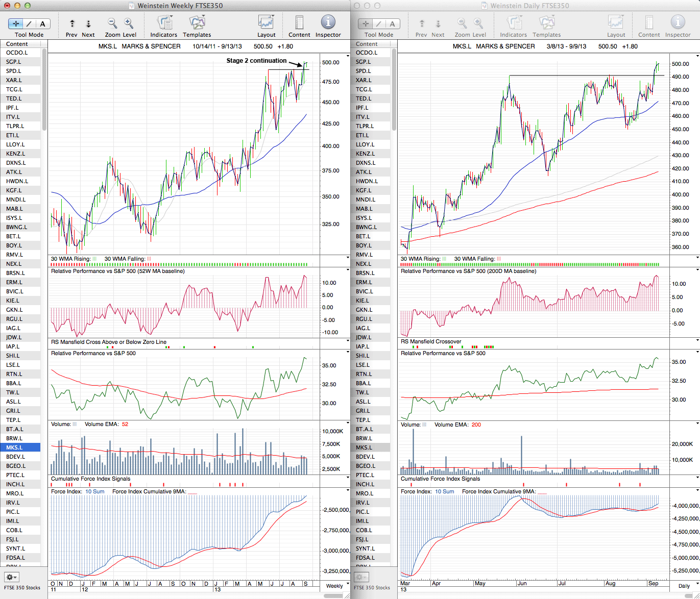Image resolution: width=700 pixels, height=599 pixels.
Task: Switch to line drawing tool mode in Weekly window
Action: tap(29, 23)
